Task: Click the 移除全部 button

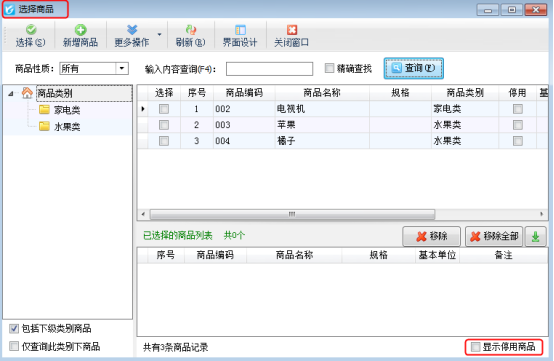Action: tap(494, 236)
